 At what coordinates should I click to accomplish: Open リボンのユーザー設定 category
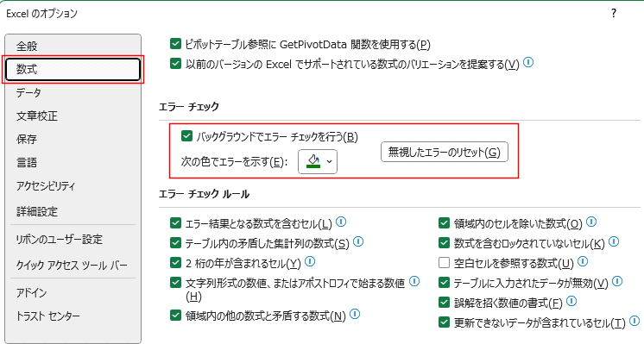(x=60, y=240)
